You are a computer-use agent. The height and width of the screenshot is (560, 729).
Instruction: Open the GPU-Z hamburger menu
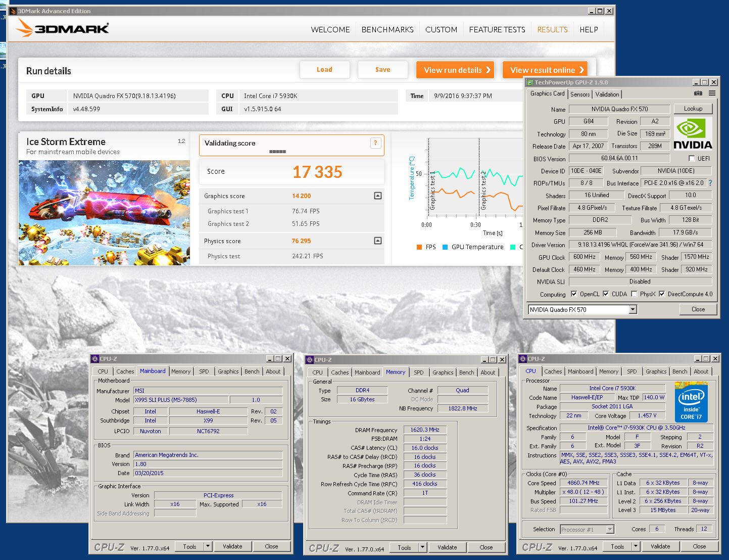coord(712,94)
